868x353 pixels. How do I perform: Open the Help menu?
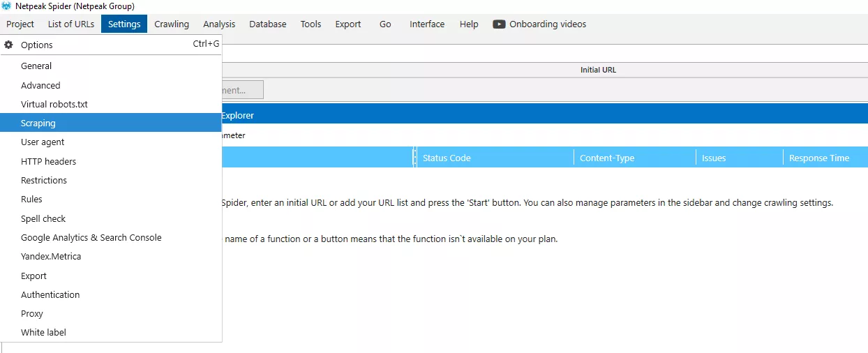pos(469,24)
